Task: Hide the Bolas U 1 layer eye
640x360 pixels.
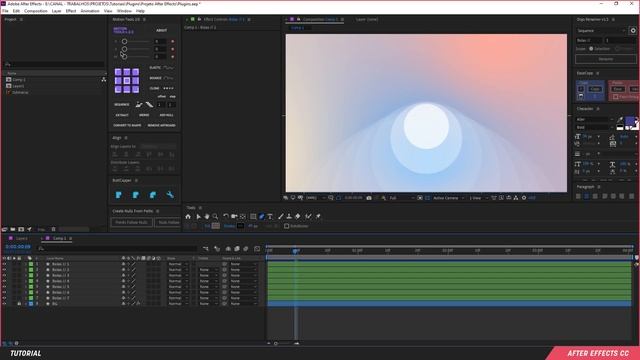Action: (4, 264)
